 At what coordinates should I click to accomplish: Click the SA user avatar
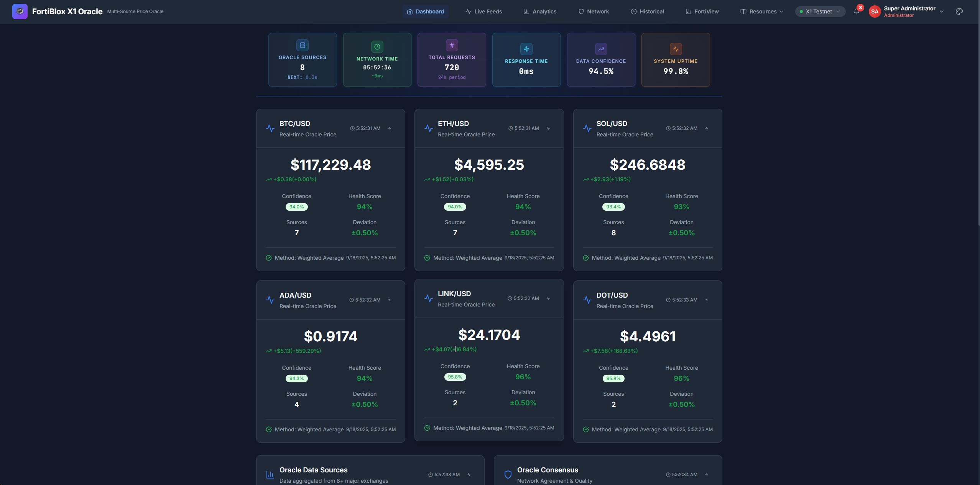coord(875,11)
